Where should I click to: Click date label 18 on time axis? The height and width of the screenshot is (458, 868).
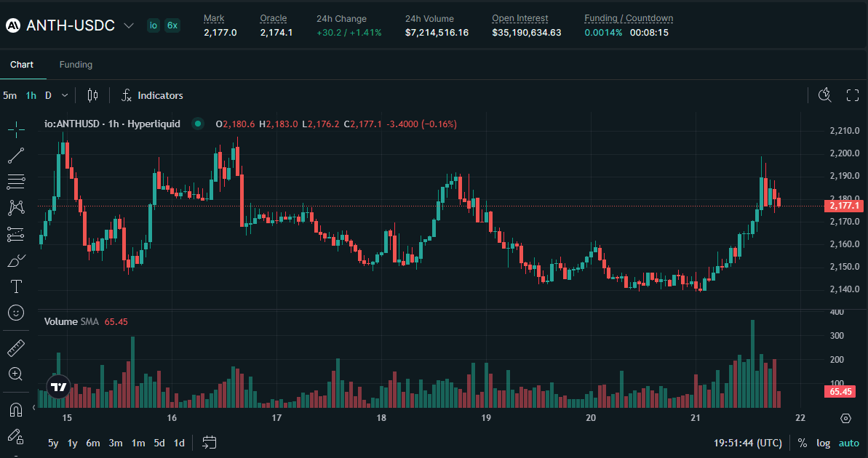tap(381, 417)
